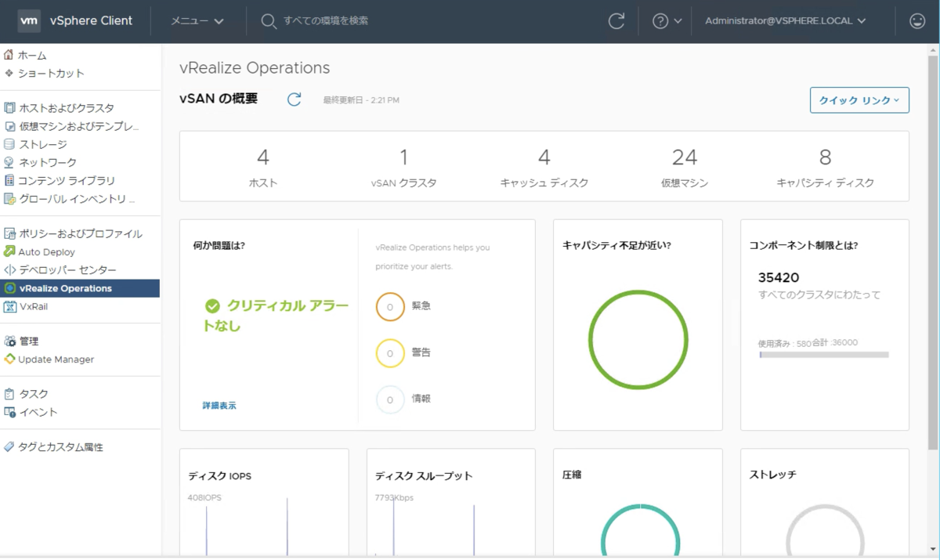Click the 仮想マシンおよびテンプレート icon
The image size is (940, 560).
point(9,126)
